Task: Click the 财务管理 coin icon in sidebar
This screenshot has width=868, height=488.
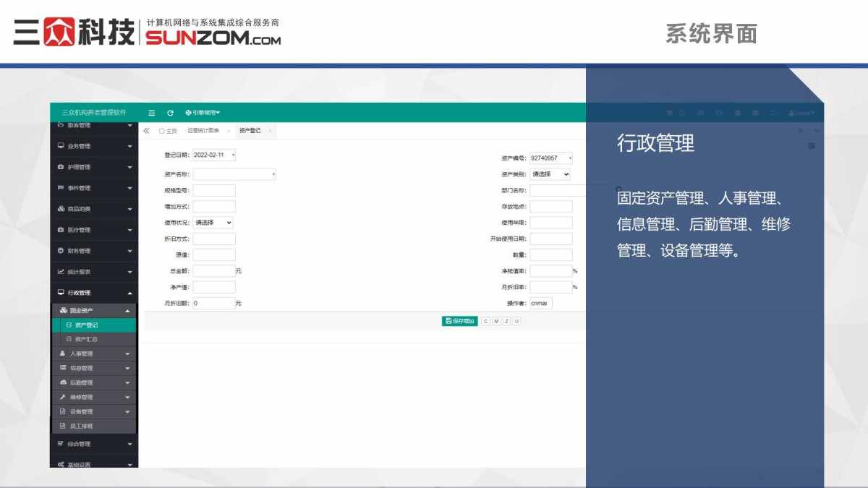Action: tap(61, 250)
